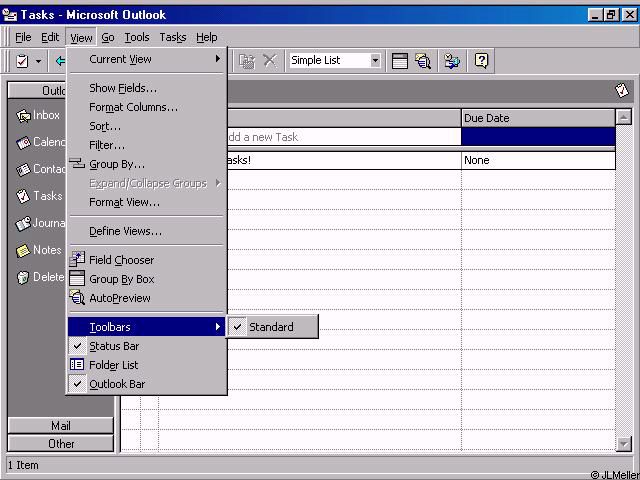Click the Field Chooser menu entry
Viewport: 640px width, 480px height.
pyautogui.click(x=121, y=260)
